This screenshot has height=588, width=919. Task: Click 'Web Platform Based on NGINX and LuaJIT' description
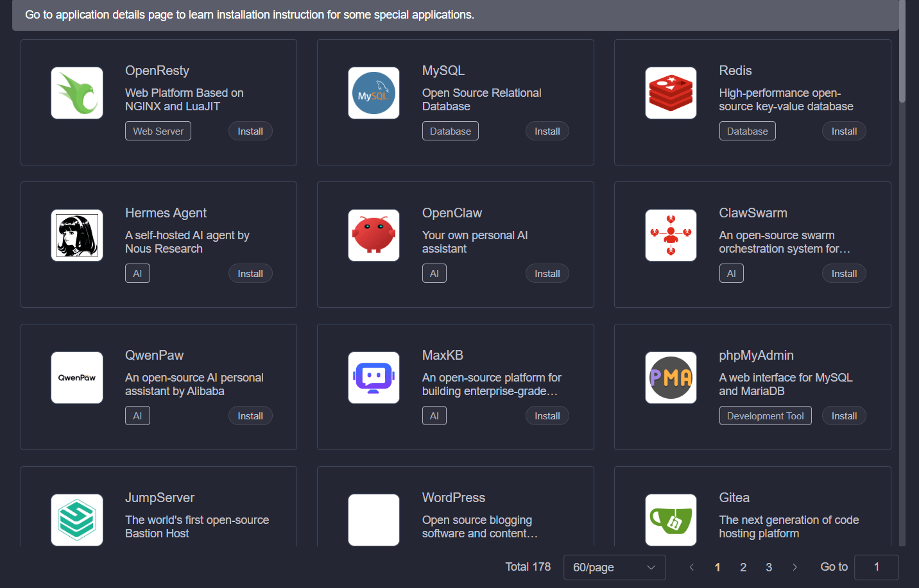click(184, 99)
